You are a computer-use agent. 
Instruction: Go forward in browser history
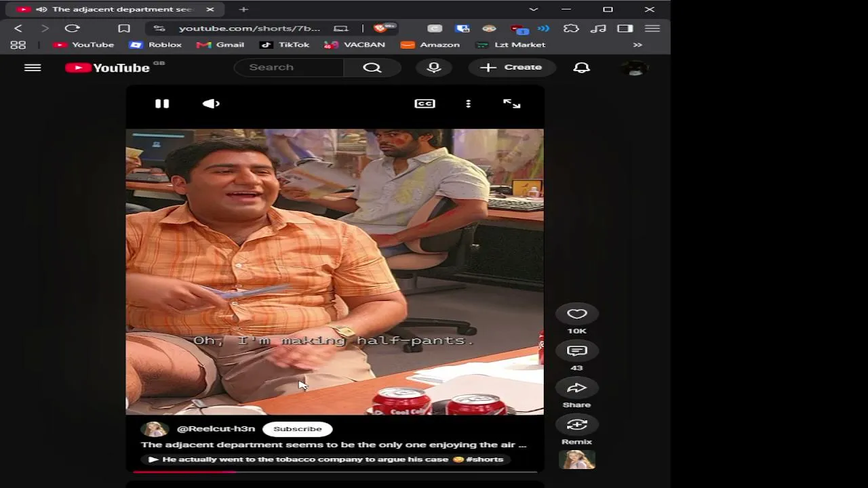(45, 28)
